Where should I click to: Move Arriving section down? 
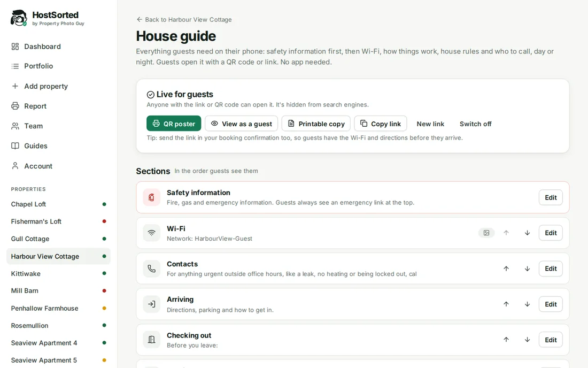point(527,304)
